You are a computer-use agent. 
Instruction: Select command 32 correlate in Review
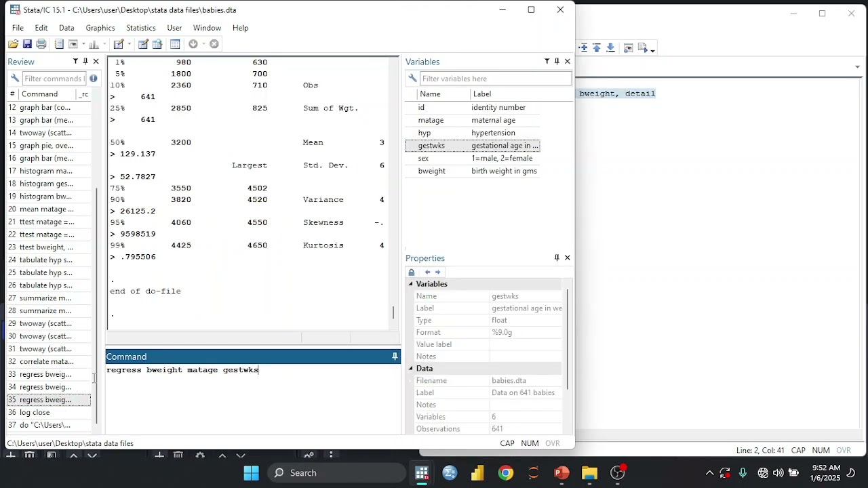[x=49, y=362]
